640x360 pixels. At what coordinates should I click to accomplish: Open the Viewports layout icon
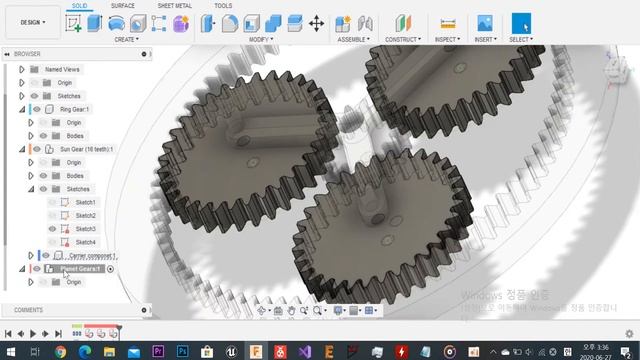(x=369, y=311)
